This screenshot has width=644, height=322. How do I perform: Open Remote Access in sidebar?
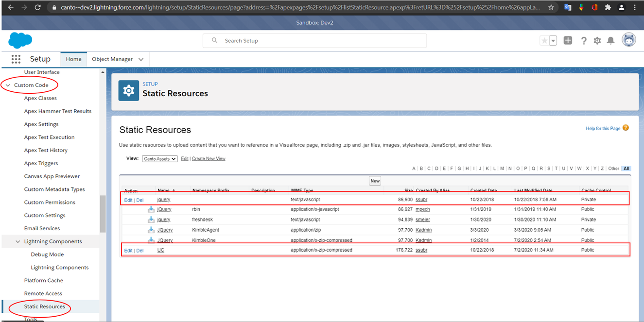pyautogui.click(x=43, y=293)
